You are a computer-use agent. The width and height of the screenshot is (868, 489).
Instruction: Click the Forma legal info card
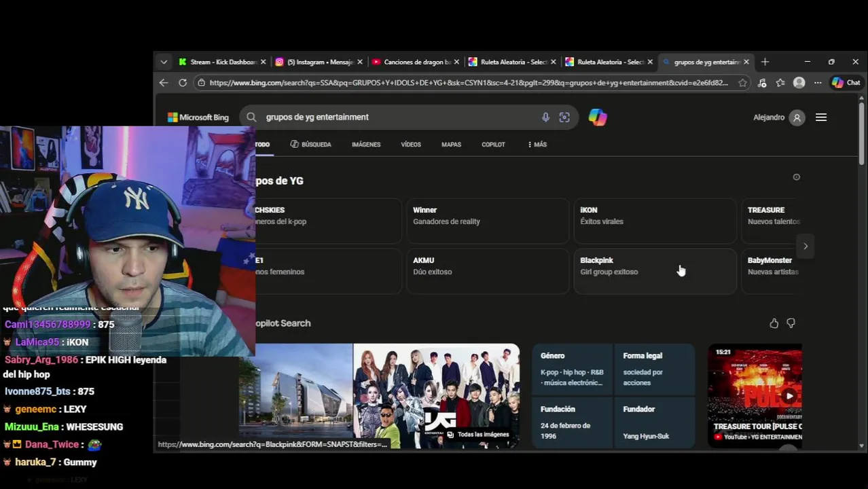tap(654, 369)
